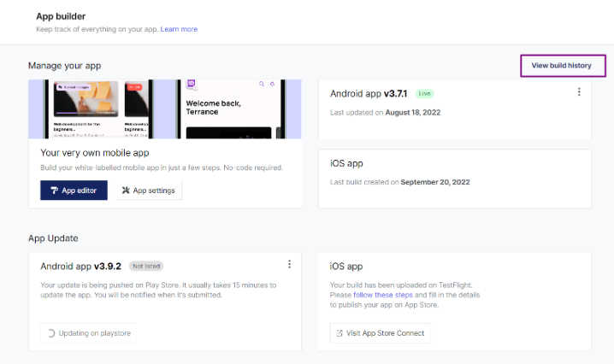Click the Not listed status badge
The image size is (614, 364).
146,266
